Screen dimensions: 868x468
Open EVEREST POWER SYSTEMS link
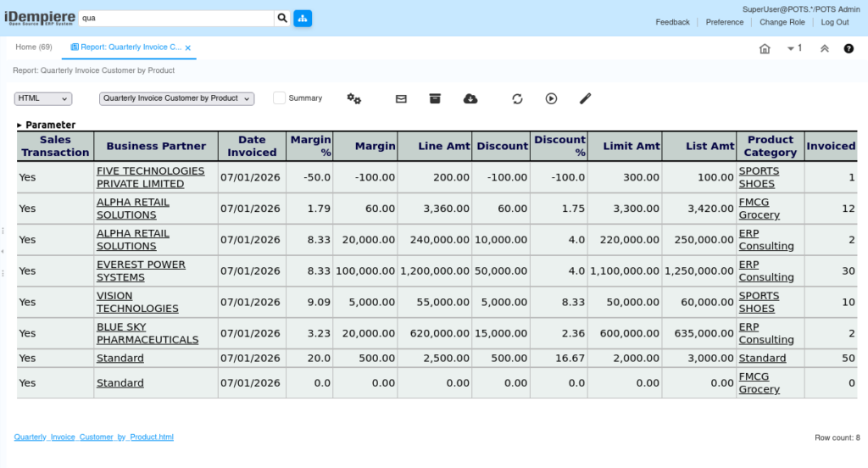click(x=142, y=270)
